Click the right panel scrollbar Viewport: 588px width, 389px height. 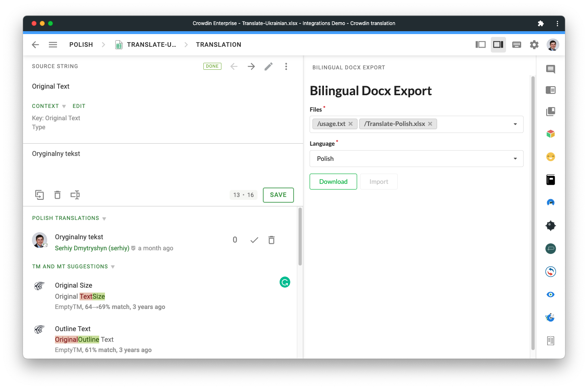(x=533, y=213)
